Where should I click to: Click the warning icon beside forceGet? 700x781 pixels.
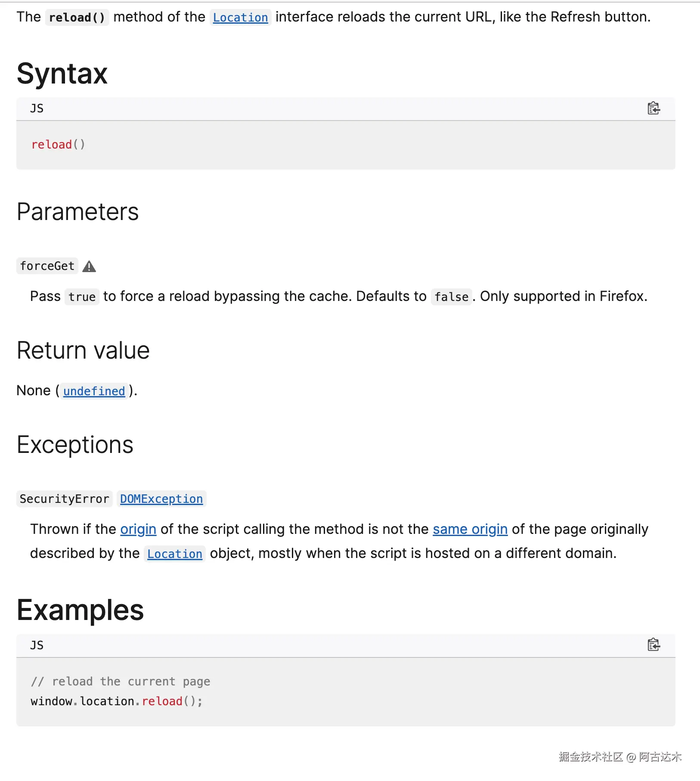click(89, 267)
